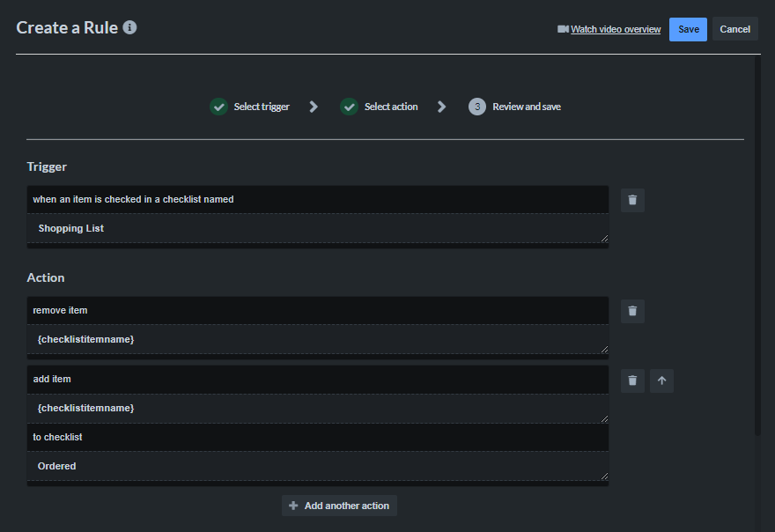The width and height of the screenshot is (775, 532).
Task: Click chevron after Select action
Action: 441,107
